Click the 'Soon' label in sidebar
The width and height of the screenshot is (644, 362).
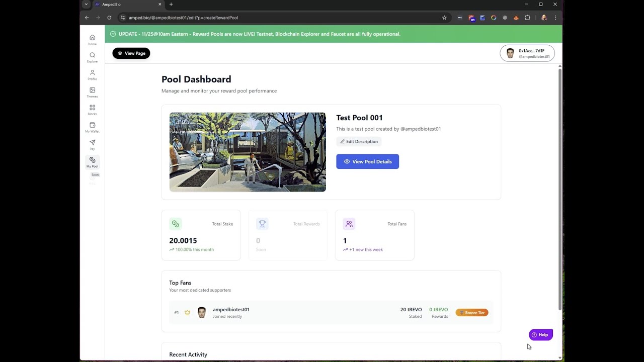[95, 174]
